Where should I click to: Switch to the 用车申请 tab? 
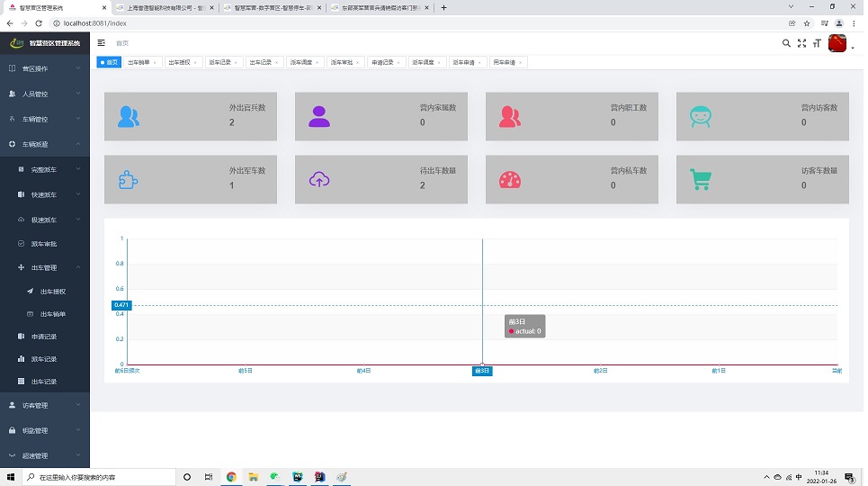pos(505,63)
